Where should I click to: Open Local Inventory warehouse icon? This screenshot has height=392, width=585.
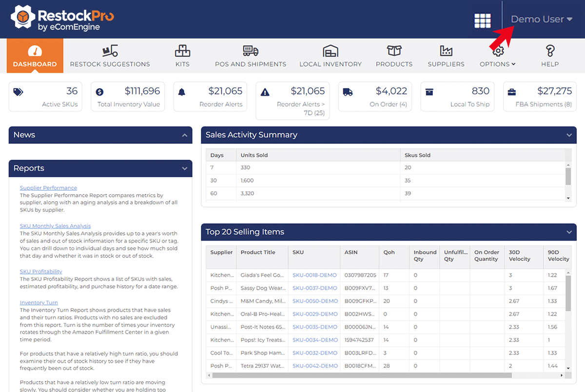tap(330, 51)
